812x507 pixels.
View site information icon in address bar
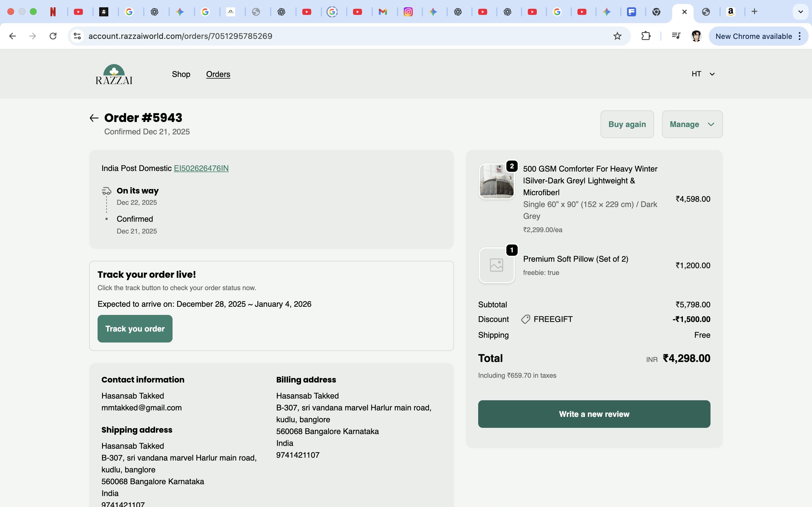(77, 36)
